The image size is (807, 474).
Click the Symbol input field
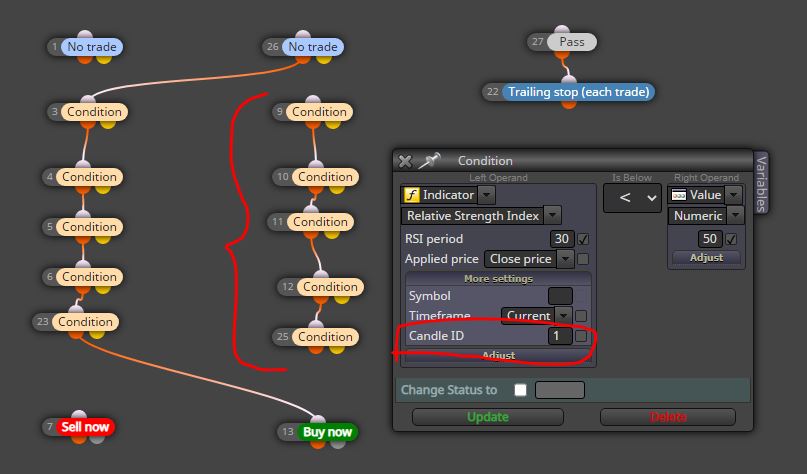(x=560, y=296)
